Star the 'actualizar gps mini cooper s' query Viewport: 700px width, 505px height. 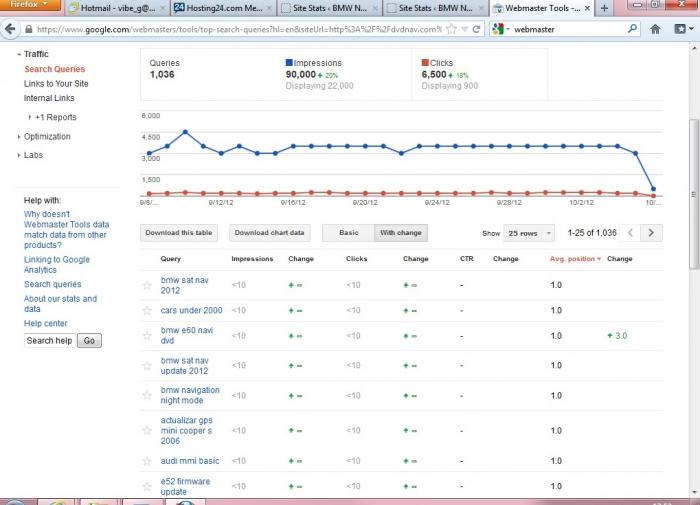[147, 430]
